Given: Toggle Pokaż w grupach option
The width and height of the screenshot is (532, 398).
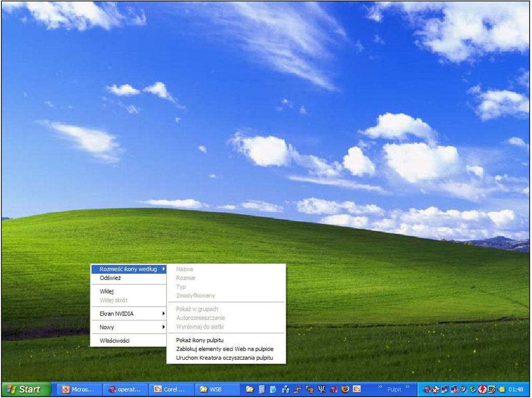Looking at the screenshot, I should pos(226,309).
